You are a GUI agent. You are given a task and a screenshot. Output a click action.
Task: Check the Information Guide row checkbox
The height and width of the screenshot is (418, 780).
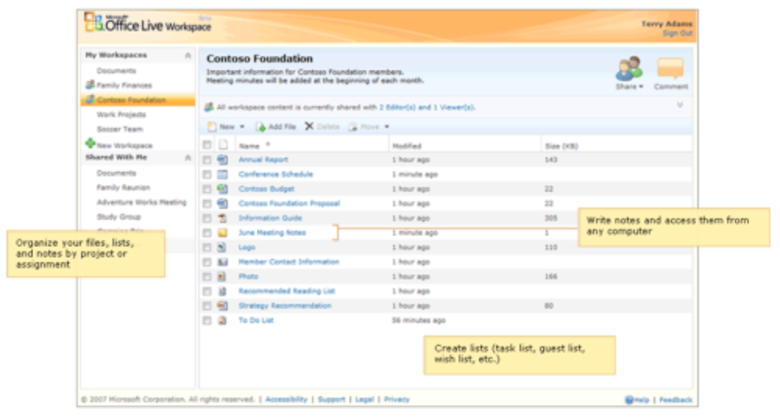(207, 218)
